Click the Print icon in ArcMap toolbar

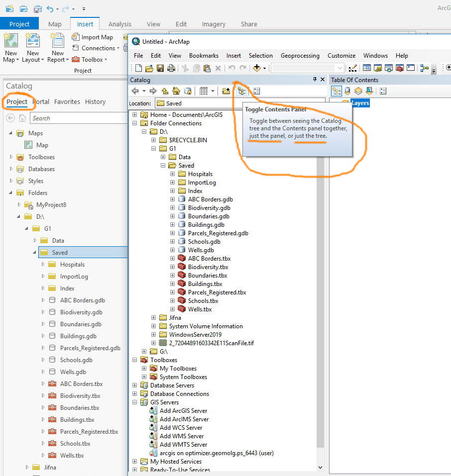click(171, 68)
